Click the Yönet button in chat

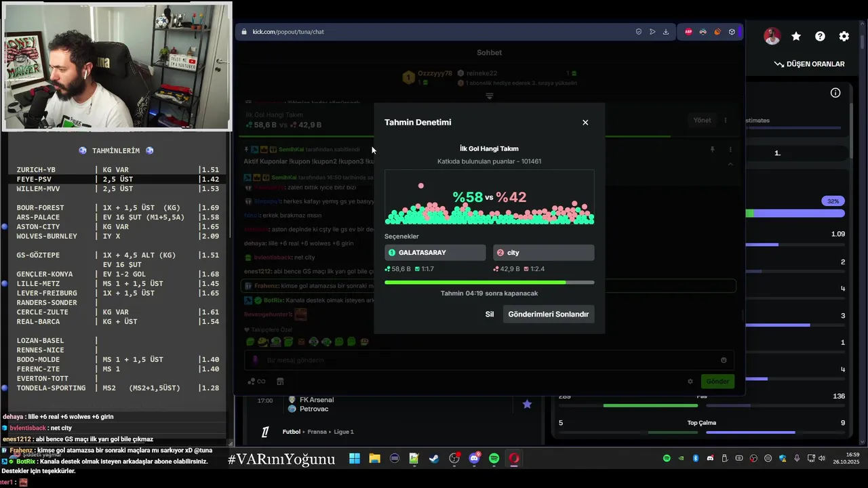coord(702,120)
